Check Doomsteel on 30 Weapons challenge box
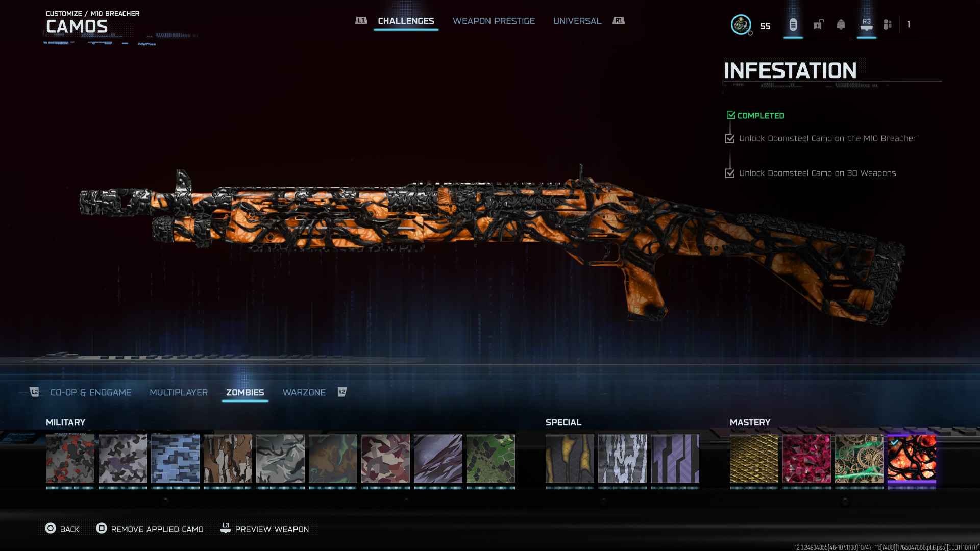The height and width of the screenshot is (551, 980). (729, 173)
